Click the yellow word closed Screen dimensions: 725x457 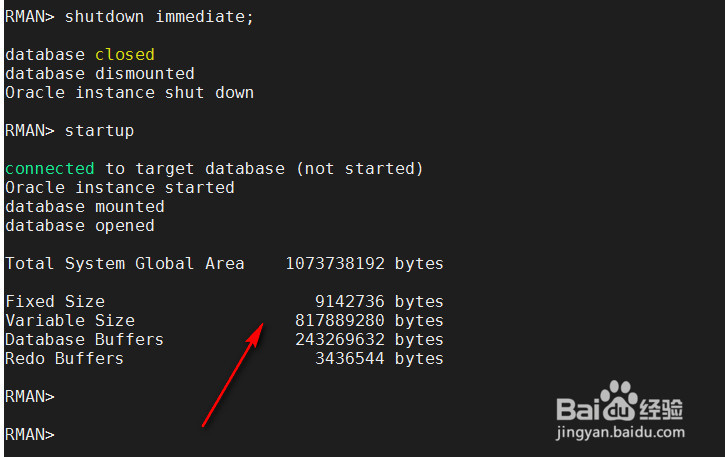pyautogui.click(x=125, y=55)
